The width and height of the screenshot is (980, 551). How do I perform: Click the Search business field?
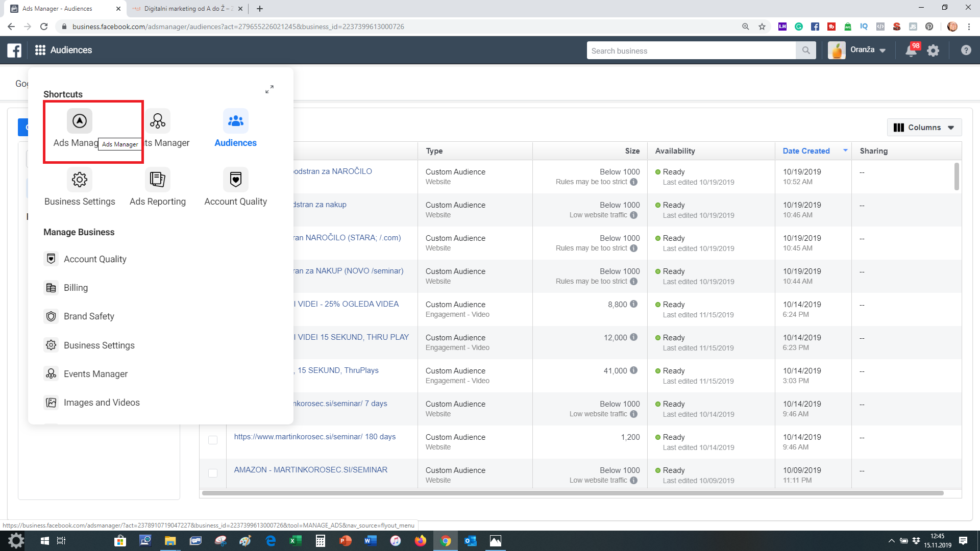pyautogui.click(x=691, y=51)
